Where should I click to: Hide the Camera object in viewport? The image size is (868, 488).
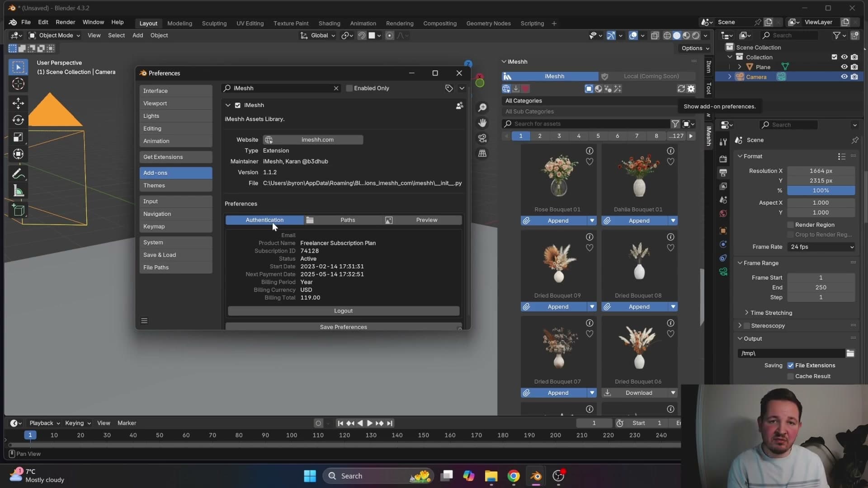(x=844, y=77)
